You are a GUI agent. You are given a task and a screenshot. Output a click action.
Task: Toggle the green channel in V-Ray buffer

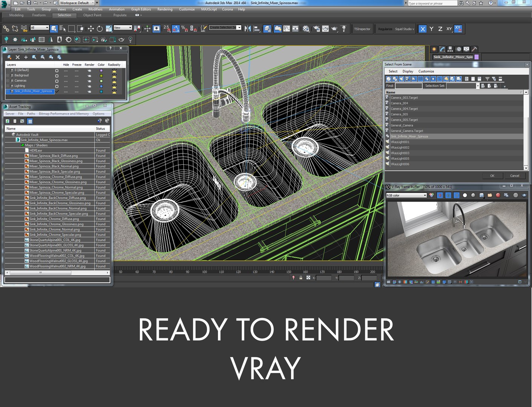tap(448, 195)
